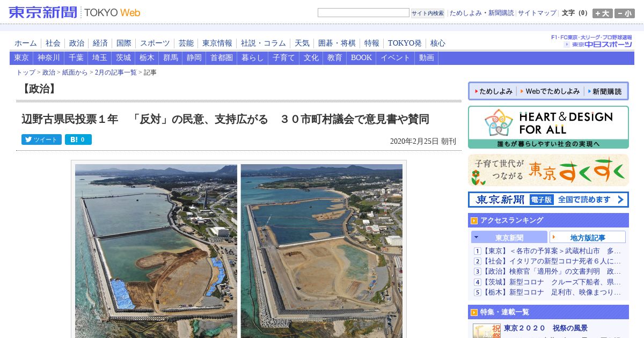Select 神奈川 regional tab
644x338 pixels.
tap(49, 58)
